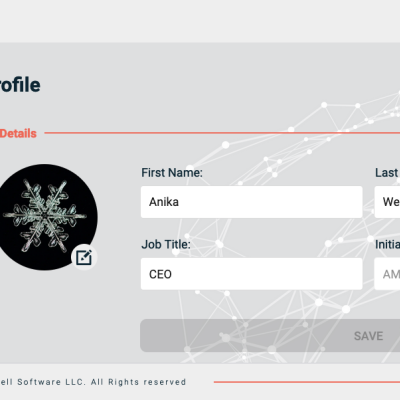Click the red divider line in the footer
Image resolution: width=400 pixels, height=400 pixels.
[x=307, y=382]
